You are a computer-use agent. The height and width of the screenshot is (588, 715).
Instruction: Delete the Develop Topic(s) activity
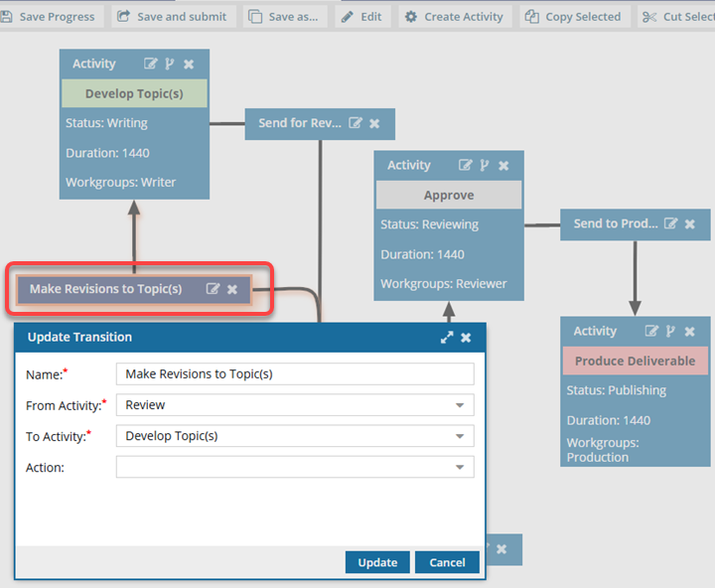tap(189, 64)
